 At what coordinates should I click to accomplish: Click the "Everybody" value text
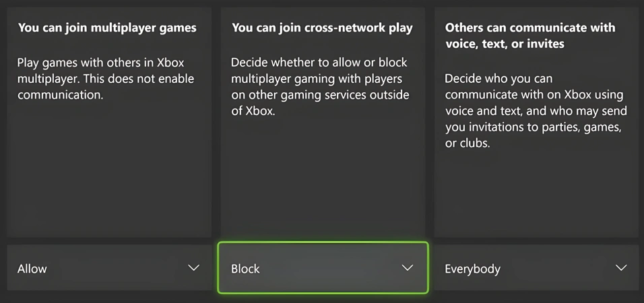coord(472,269)
